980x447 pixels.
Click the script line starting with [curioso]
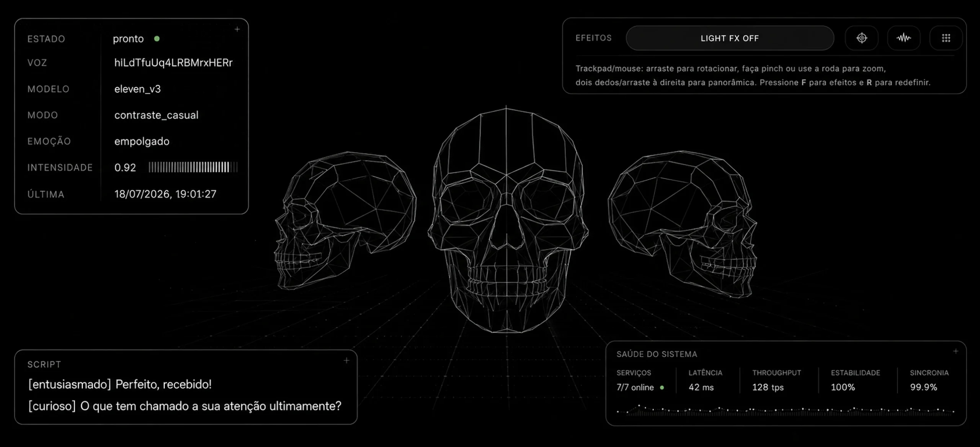pyautogui.click(x=185, y=406)
